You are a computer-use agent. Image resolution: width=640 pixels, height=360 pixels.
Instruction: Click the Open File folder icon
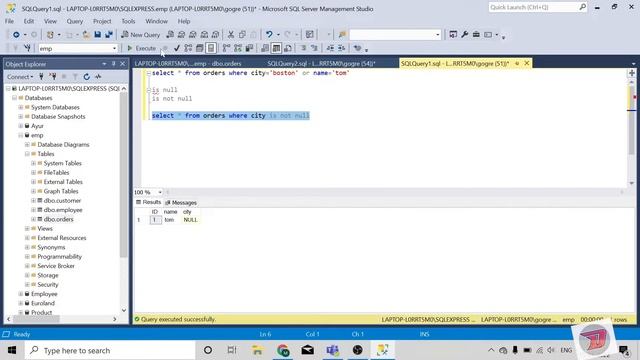click(x=86, y=35)
